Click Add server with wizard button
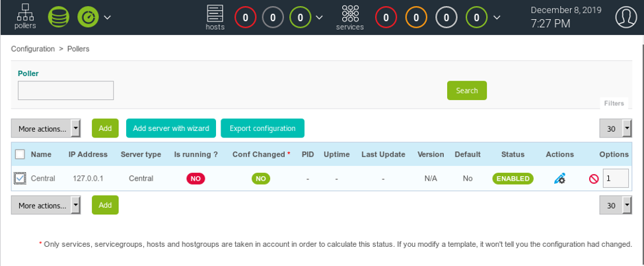644x266 pixels. (171, 128)
